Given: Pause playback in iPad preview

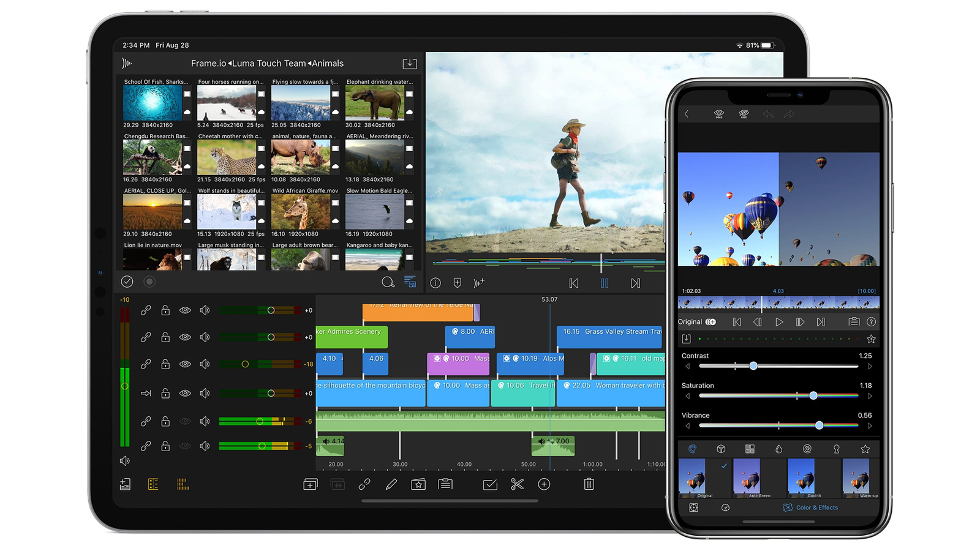Looking at the screenshot, I should click(x=605, y=283).
